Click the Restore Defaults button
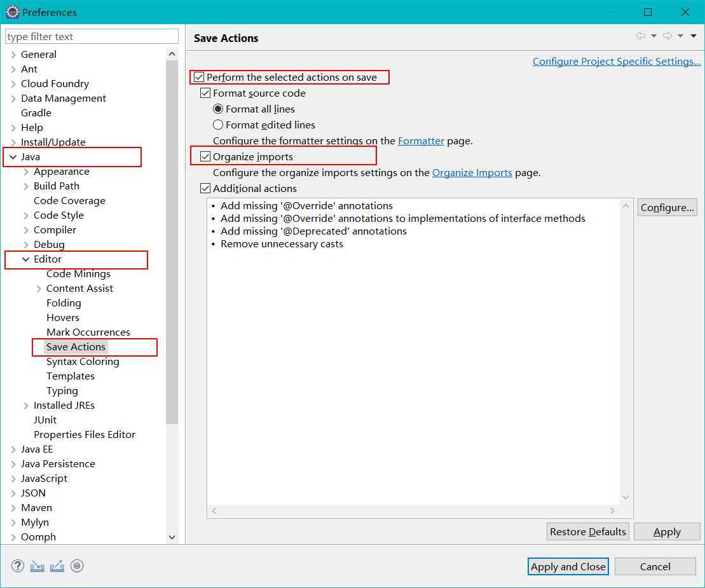This screenshot has width=705, height=588. click(x=587, y=532)
